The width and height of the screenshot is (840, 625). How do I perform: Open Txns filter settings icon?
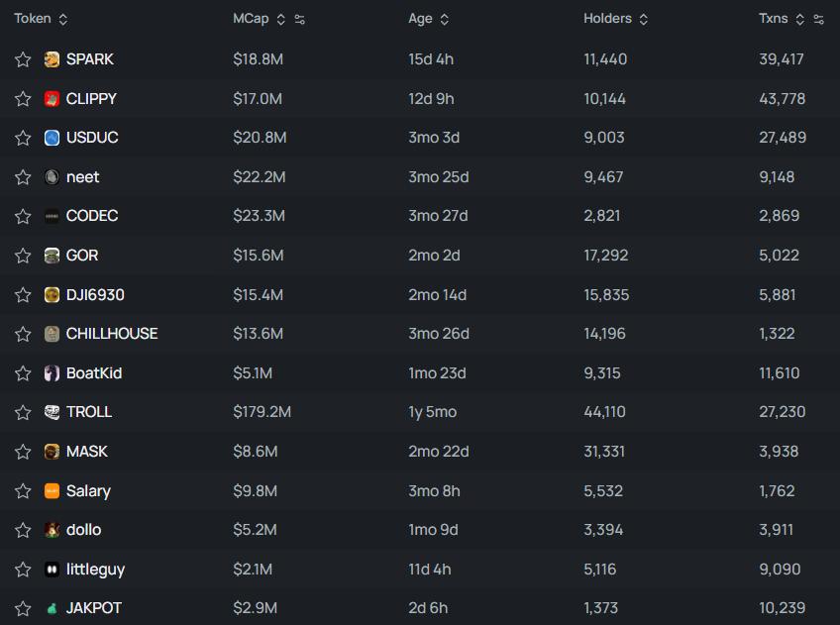(818, 20)
